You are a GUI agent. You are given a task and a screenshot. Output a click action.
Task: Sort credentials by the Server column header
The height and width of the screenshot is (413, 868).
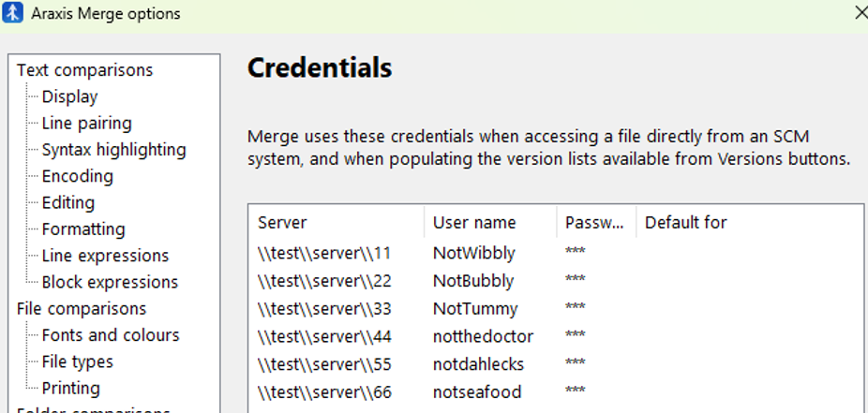336,222
